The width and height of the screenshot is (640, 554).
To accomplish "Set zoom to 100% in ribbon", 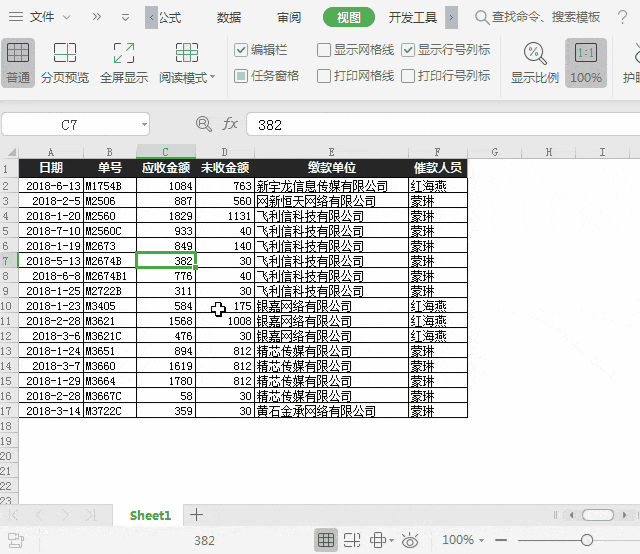I will 586,62.
